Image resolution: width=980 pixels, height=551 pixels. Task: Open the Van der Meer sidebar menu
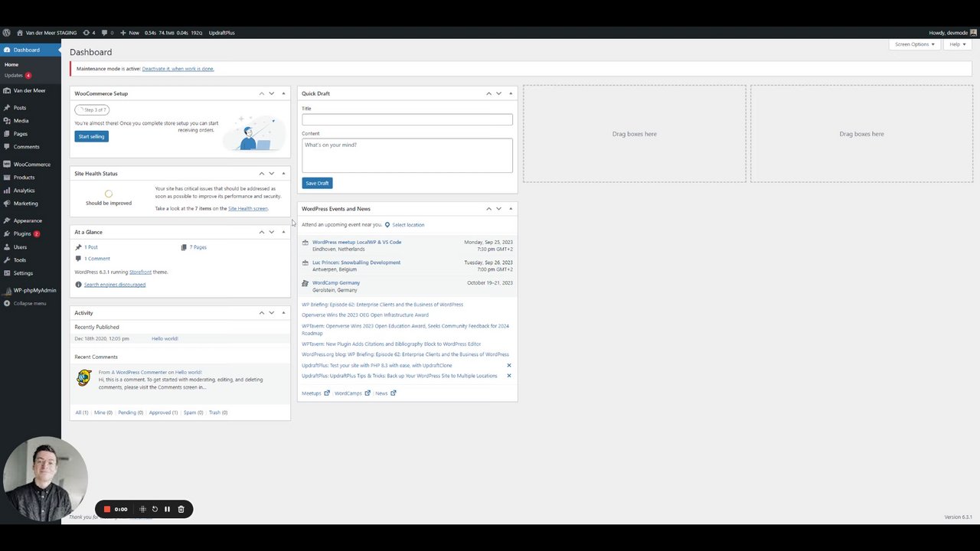(x=29, y=90)
